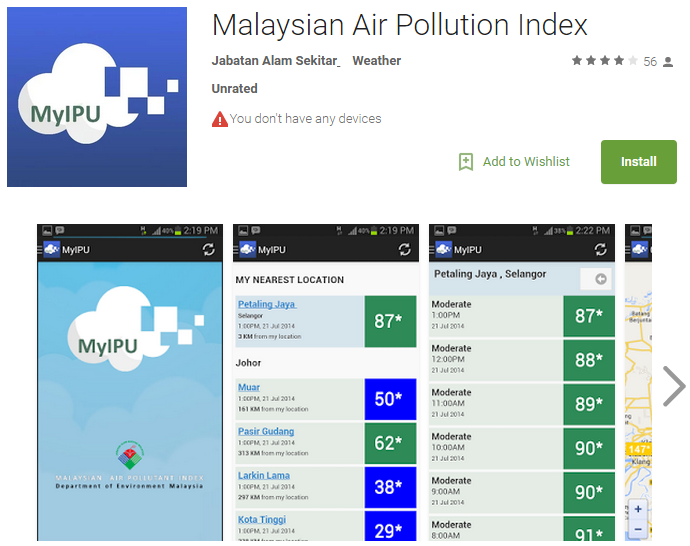Select the Moderate 9:00AM row
Viewport: 690px width, 546px height.
click(x=522, y=492)
